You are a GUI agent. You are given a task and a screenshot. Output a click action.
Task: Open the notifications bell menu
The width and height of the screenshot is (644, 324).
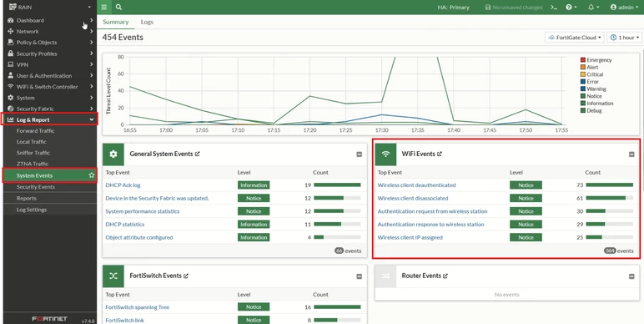(x=593, y=8)
